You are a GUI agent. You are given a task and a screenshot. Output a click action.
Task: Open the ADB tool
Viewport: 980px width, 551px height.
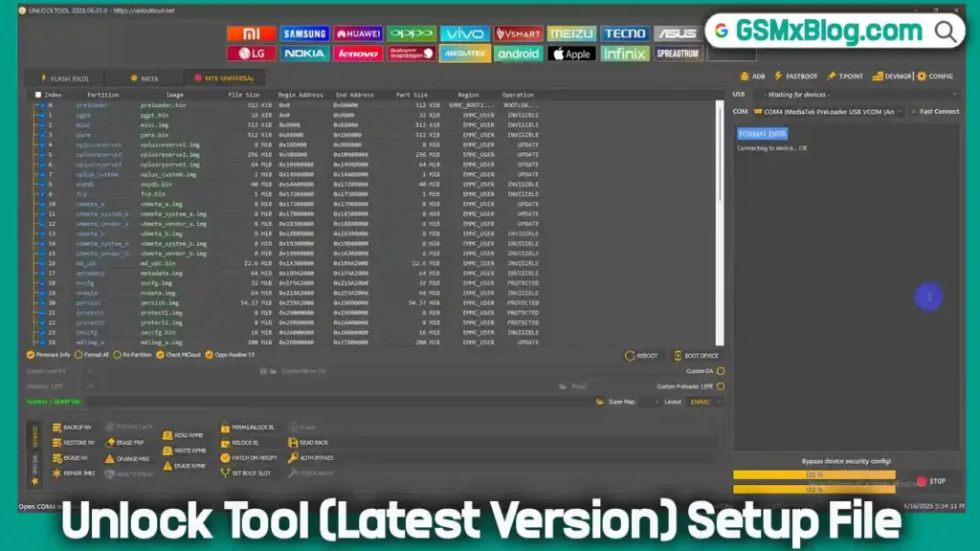(x=752, y=77)
